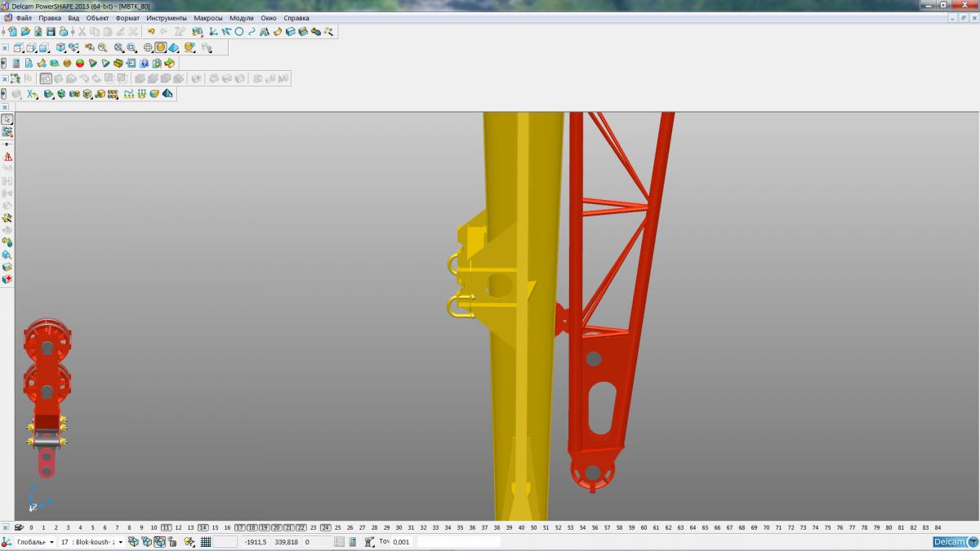Click the yellow torus/block primitive icon

coord(118,63)
